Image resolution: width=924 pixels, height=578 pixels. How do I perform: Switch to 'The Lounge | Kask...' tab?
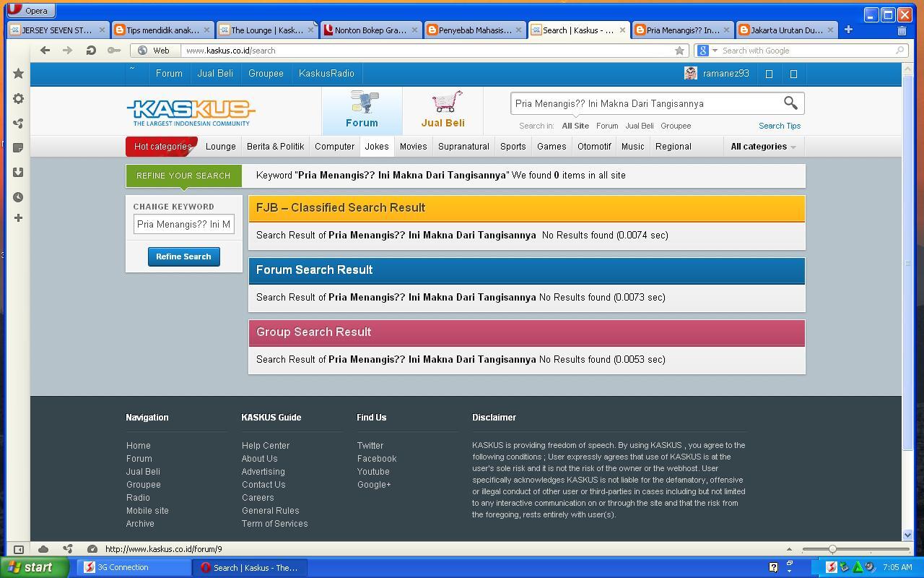click(x=267, y=30)
